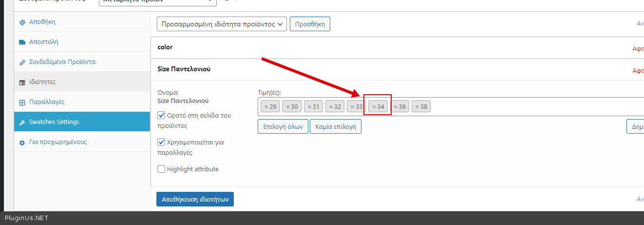This screenshot has width=644, height=225.
Task: Remove size value 29 via its ×
Action: 266,106
